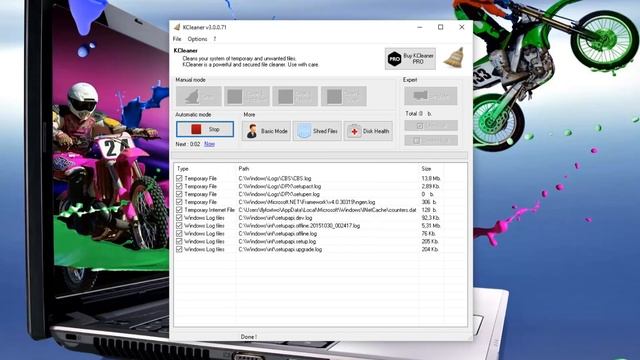Click the greyed monitor button under Expert
Viewport: 640px width, 360px height.
431,96
